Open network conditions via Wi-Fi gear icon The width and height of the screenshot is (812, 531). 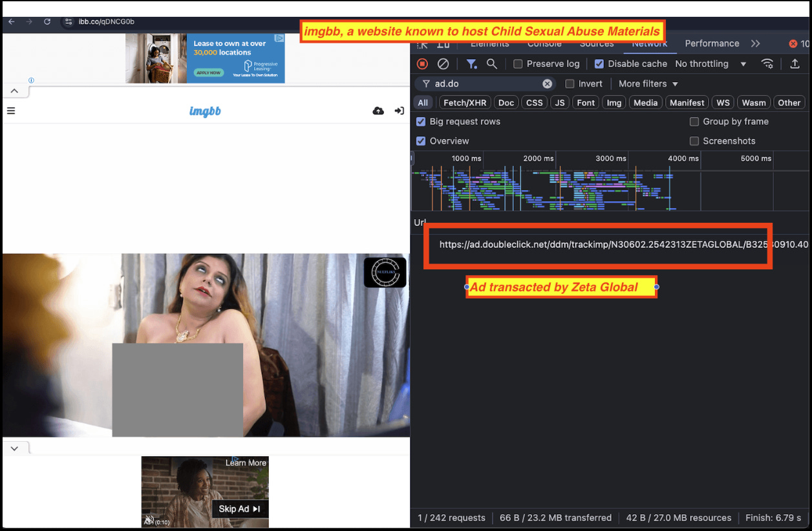click(767, 64)
